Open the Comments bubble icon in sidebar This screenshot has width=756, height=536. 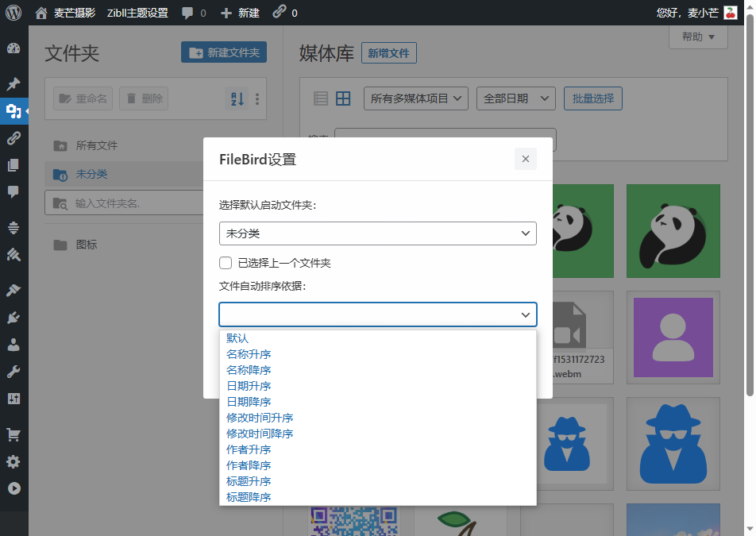(x=13, y=192)
